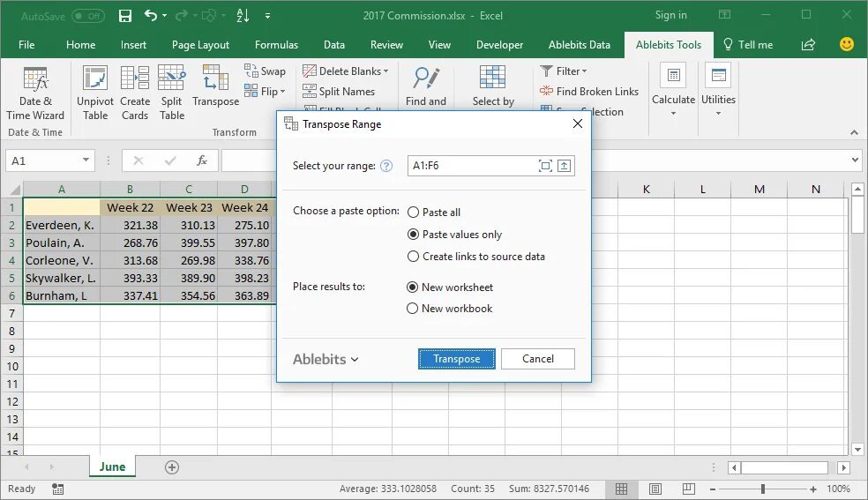This screenshot has width=868, height=500.
Task: Open the Flip dropdown
Action: [x=266, y=91]
